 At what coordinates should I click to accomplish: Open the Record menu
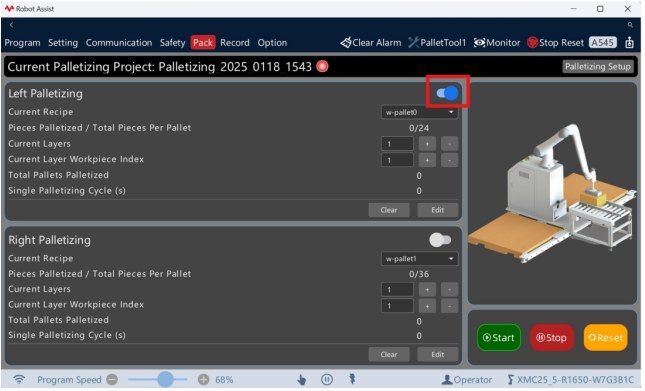[236, 43]
